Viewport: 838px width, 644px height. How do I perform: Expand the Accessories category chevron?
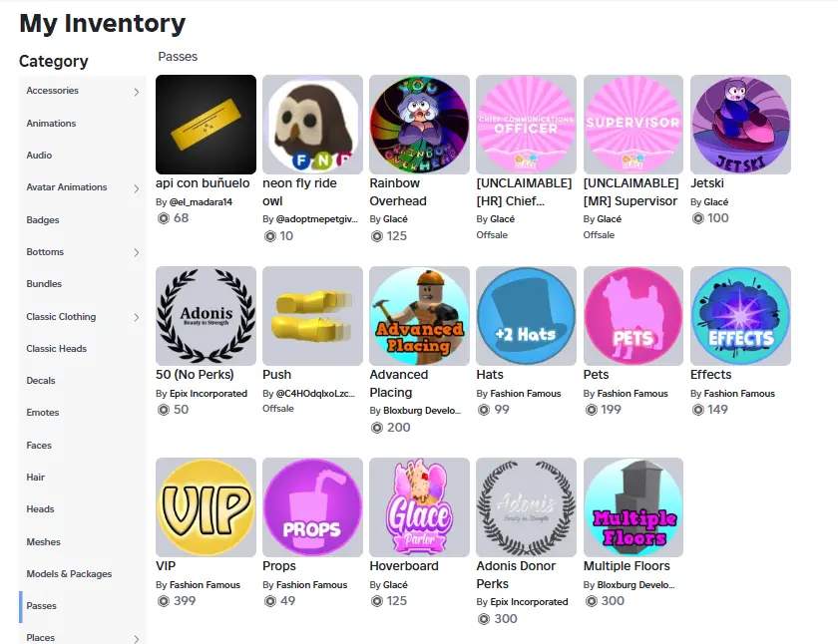click(137, 92)
